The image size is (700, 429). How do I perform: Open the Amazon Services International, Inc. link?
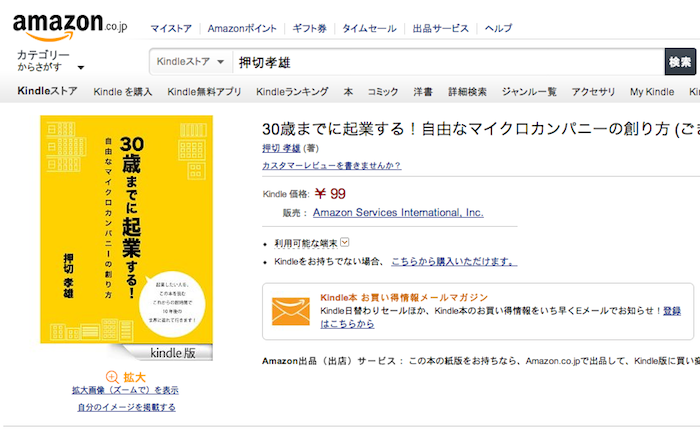398,212
